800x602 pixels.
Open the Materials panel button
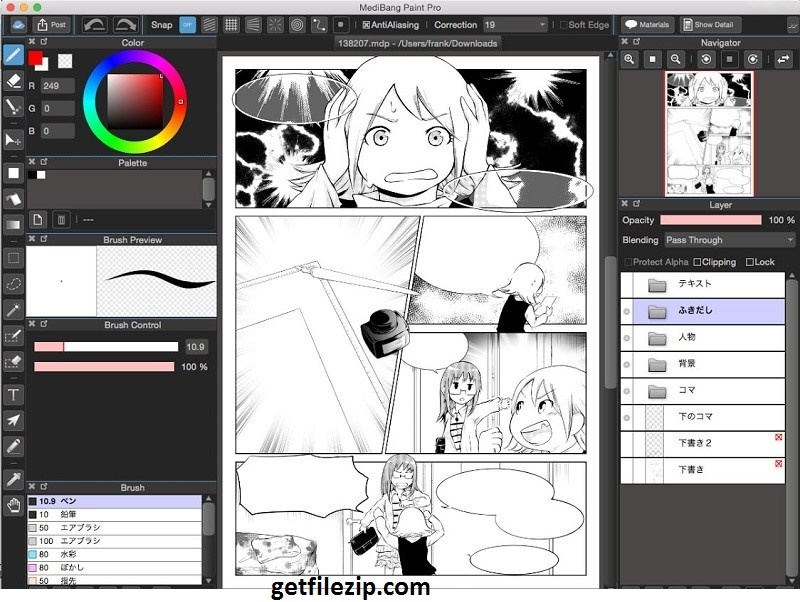[x=647, y=24]
